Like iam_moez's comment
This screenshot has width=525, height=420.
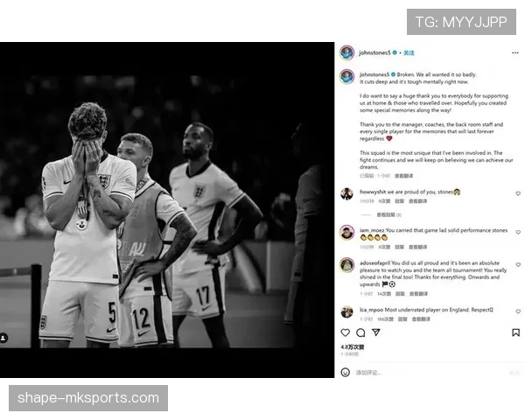(x=518, y=232)
